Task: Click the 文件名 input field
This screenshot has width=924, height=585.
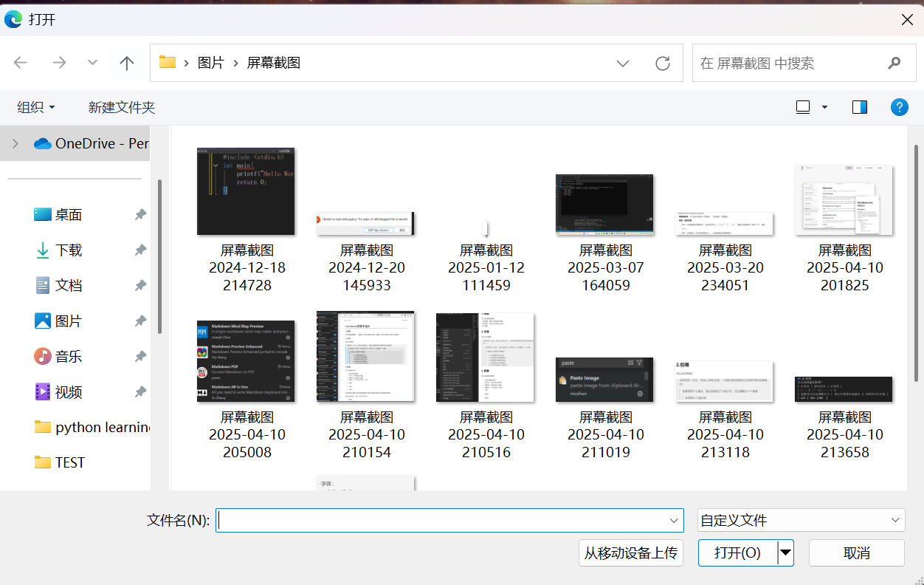Action: click(x=449, y=520)
